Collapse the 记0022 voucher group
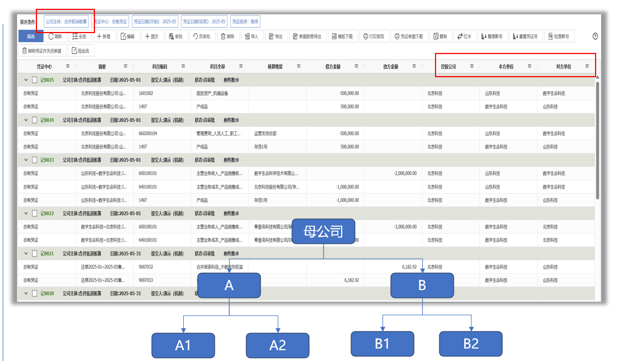This screenshot has width=621, height=364. tap(26, 213)
